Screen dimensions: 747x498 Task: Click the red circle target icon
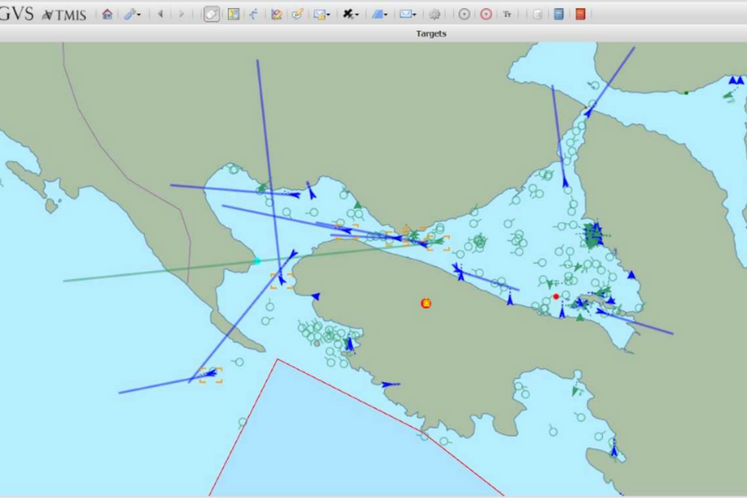486,14
